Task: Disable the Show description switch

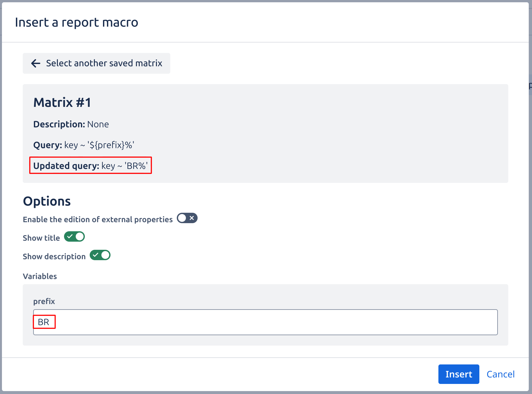Action: [100, 255]
